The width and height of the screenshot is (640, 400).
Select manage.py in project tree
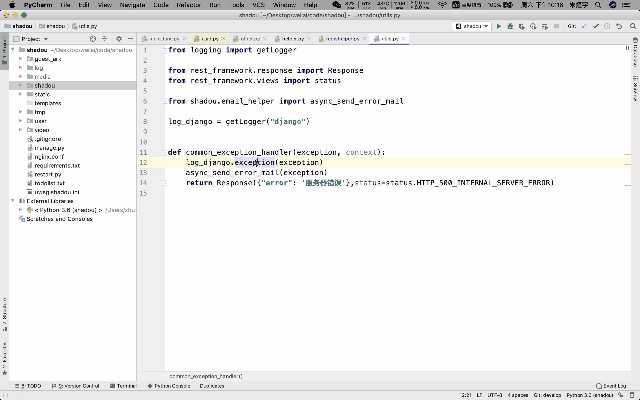click(x=49, y=148)
